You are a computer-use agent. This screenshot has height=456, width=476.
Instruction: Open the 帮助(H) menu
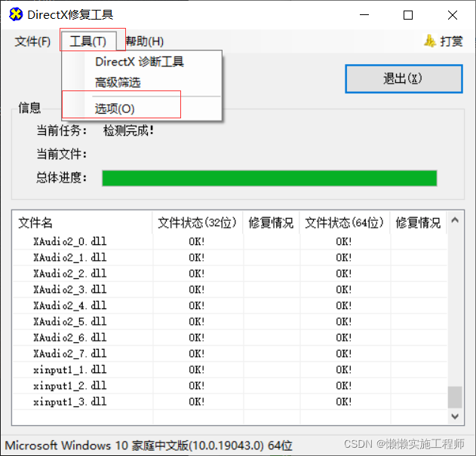point(145,41)
